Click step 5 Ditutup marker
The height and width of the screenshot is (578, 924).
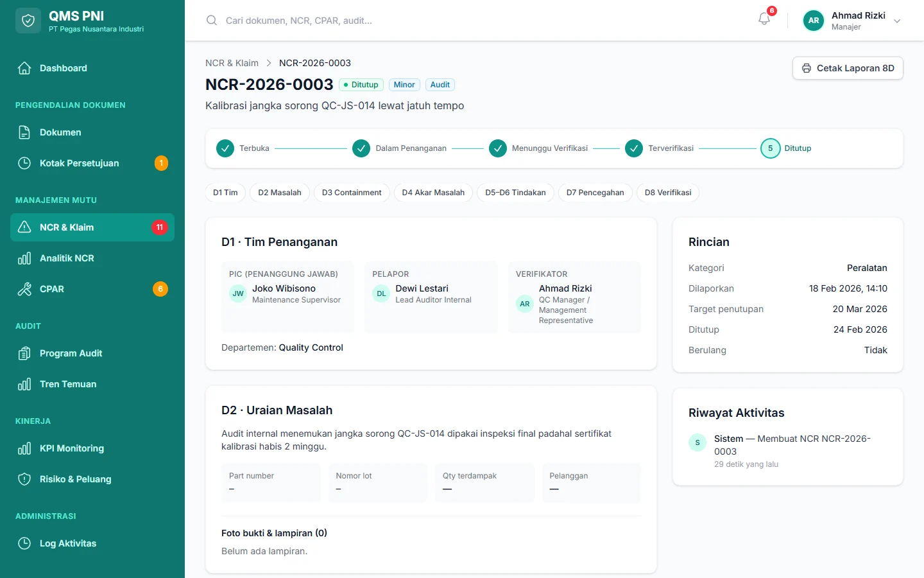coord(771,148)
